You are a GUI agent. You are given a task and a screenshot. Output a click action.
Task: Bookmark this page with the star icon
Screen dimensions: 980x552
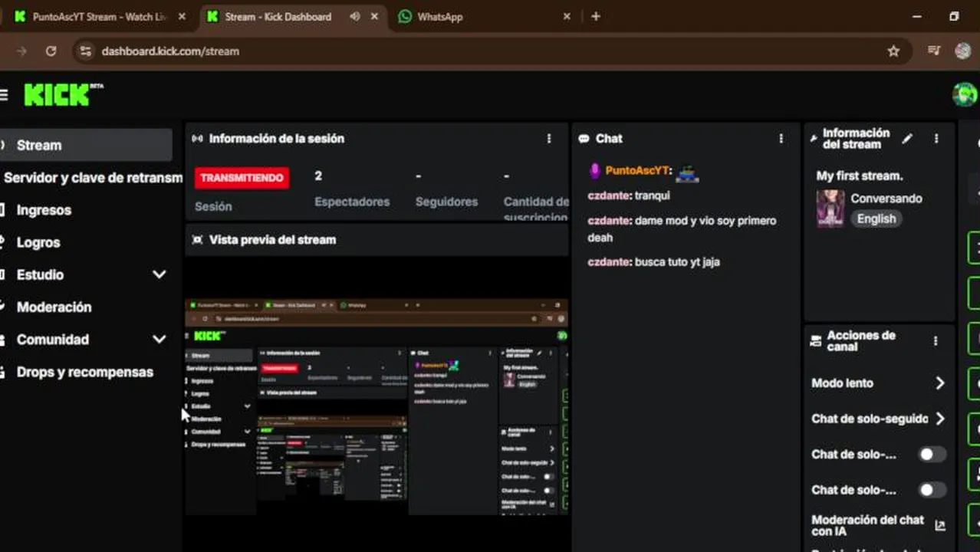point(893,51)
